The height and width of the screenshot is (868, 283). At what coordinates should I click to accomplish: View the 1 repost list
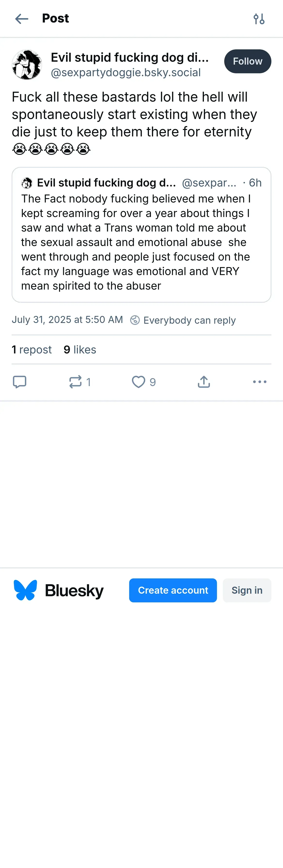click(32, 349)
